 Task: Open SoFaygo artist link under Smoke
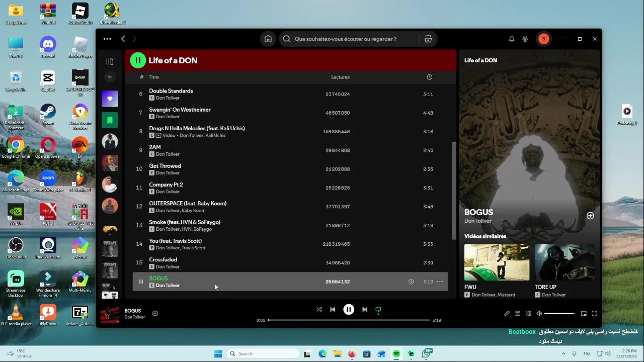pyautogui.click(x=202, y=229)
